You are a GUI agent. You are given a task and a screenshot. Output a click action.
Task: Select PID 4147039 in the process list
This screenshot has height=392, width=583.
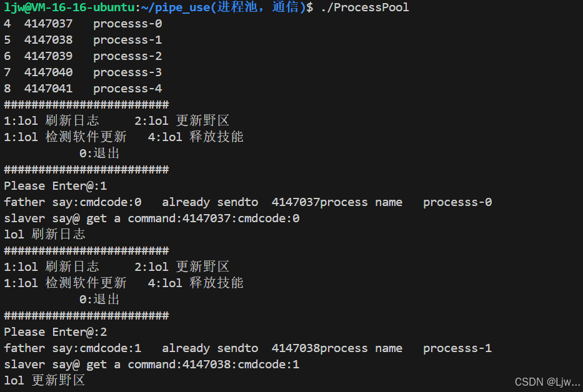pos(48,56)
